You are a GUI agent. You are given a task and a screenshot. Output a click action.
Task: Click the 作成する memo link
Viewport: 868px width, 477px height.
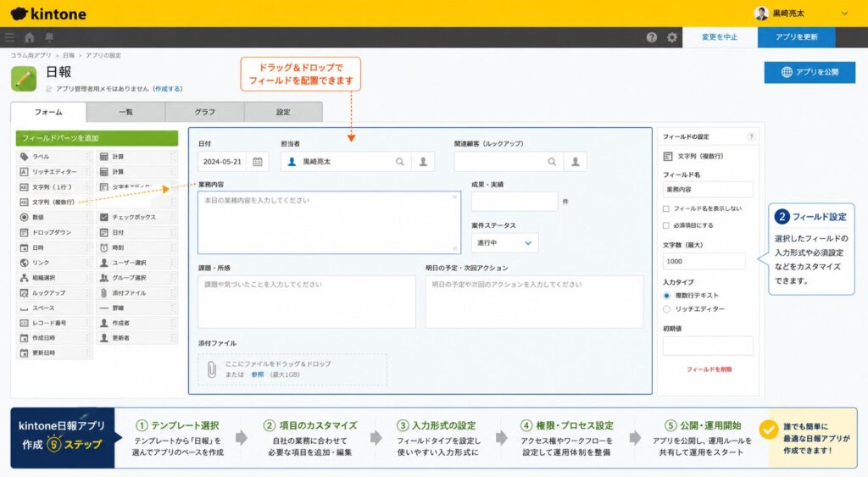tap(168, 89)
